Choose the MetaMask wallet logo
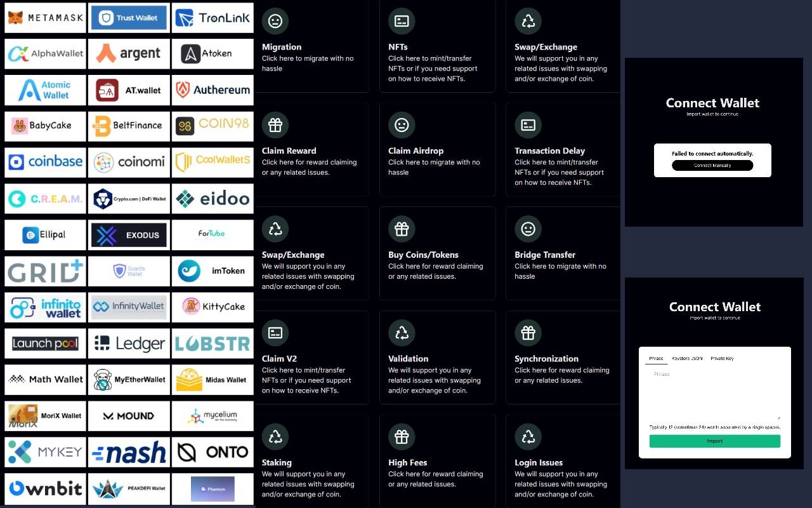Image resolution: width=812 pixels, height=508 pixels. (45, 18)
